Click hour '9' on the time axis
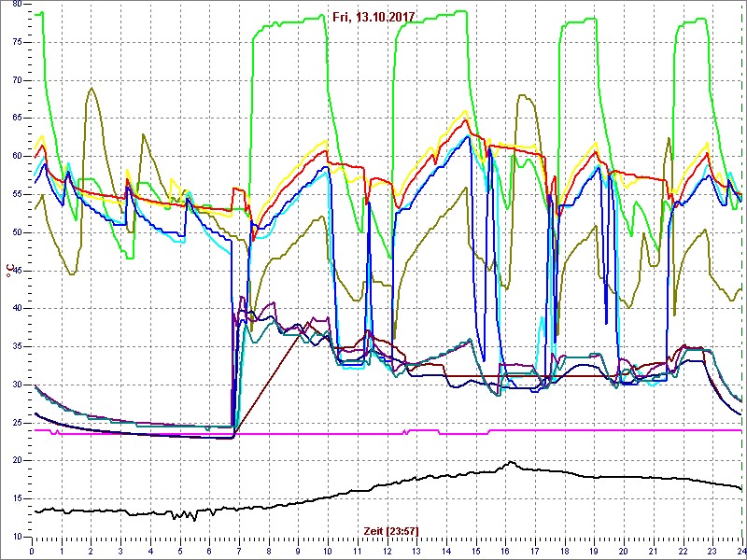 (298, 551)
